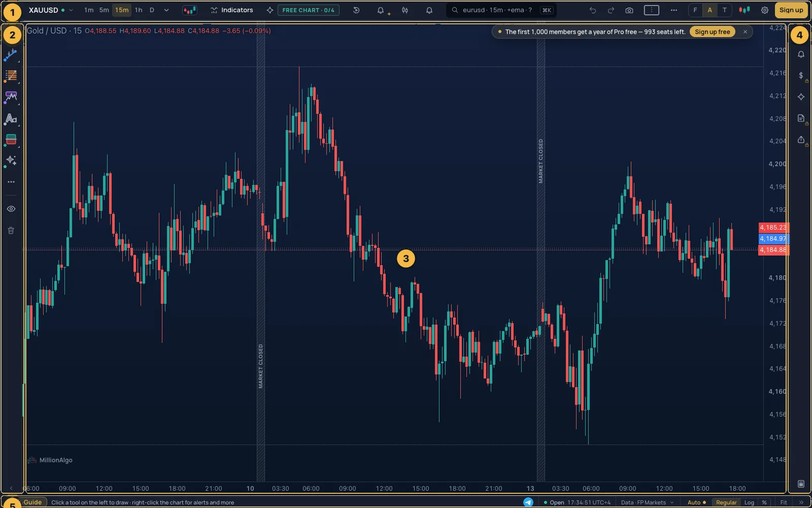Take a chart snapshot with camera icon

[x=629, y=10]
